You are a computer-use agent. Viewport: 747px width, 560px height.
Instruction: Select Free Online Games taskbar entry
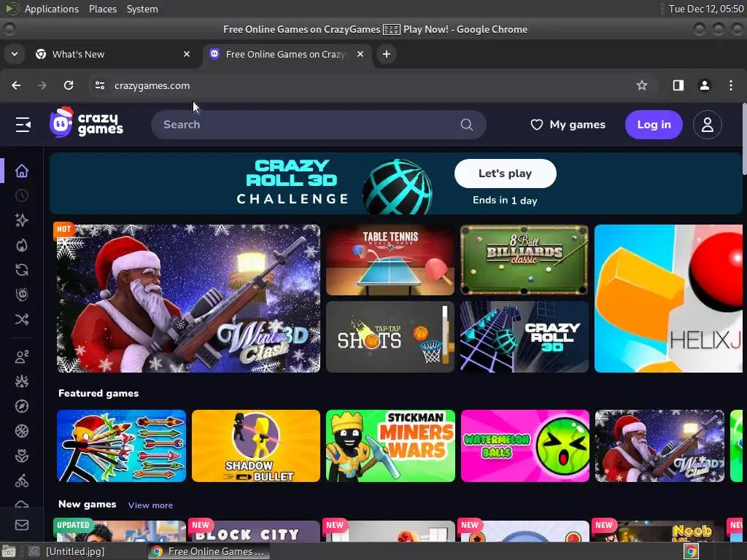click(209, 551)
